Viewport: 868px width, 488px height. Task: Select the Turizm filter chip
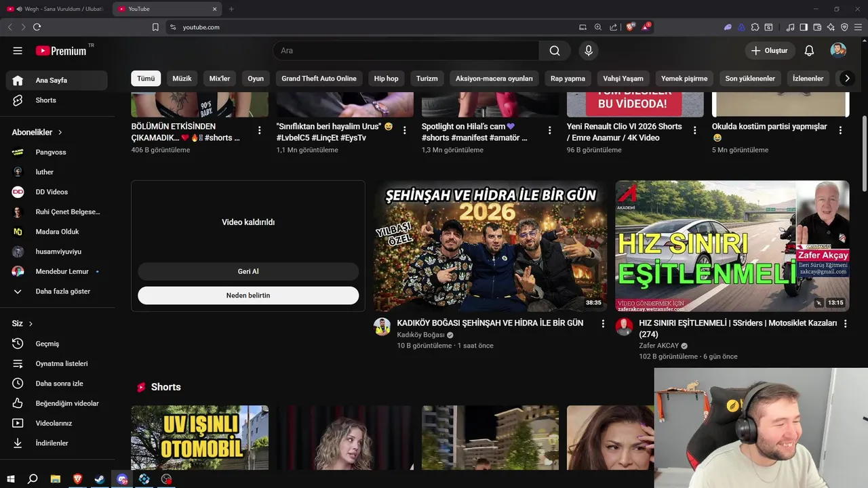[x=427, y=79]
